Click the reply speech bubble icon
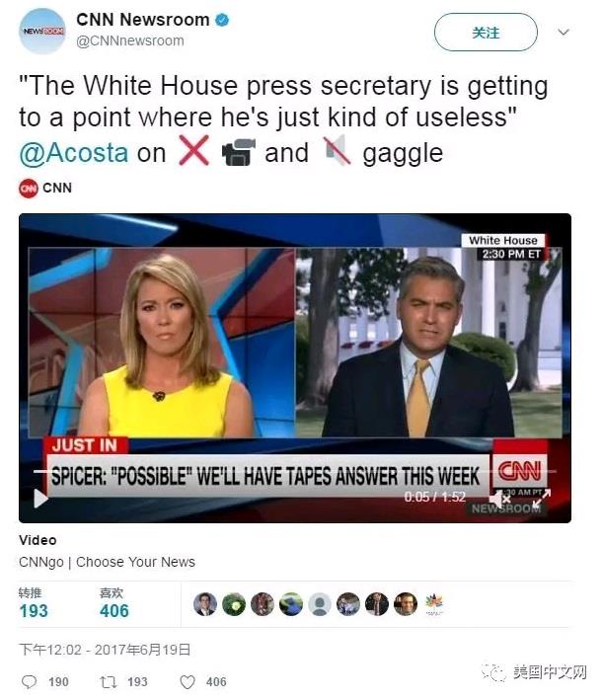602x700 pixels. tap(30, 682)
